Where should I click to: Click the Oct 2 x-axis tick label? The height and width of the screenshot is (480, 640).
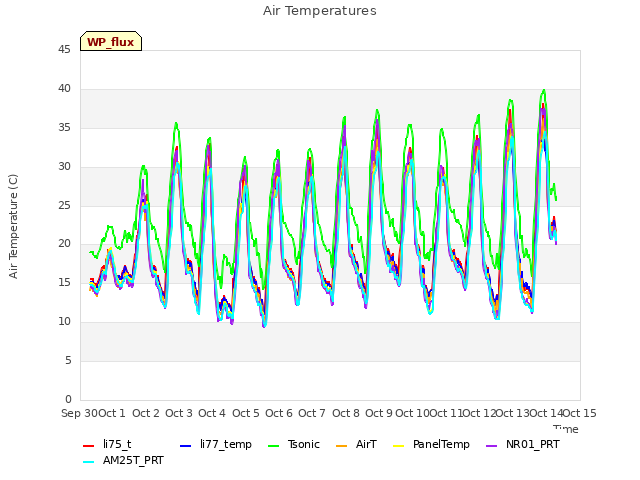pyautogui.click(x=146, y=413)
